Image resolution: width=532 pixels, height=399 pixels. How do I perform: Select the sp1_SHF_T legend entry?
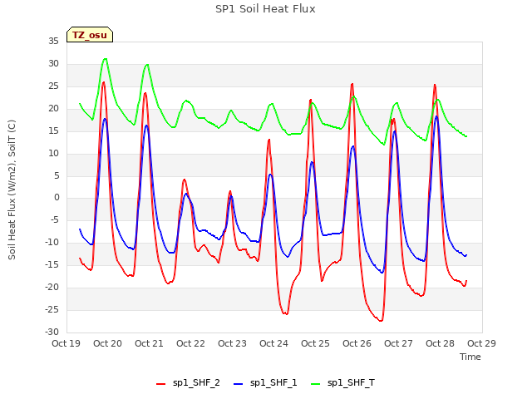point(343,382)
